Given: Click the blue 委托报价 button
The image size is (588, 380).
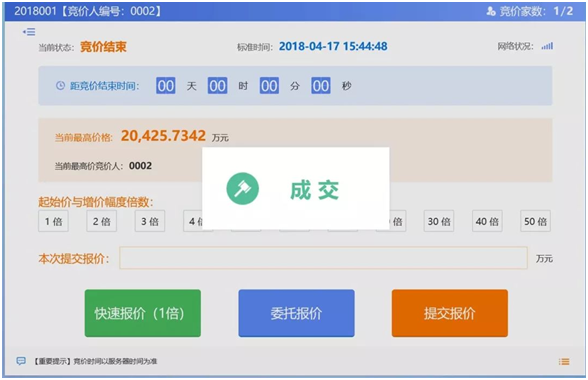Looking at the screenshot, I should pyautogui.click(x=296, y=313).
